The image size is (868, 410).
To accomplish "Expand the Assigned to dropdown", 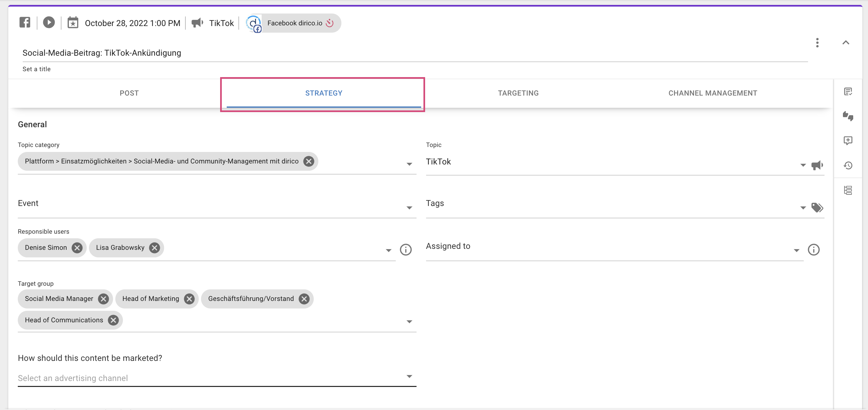I will click(x=796, y=249).
